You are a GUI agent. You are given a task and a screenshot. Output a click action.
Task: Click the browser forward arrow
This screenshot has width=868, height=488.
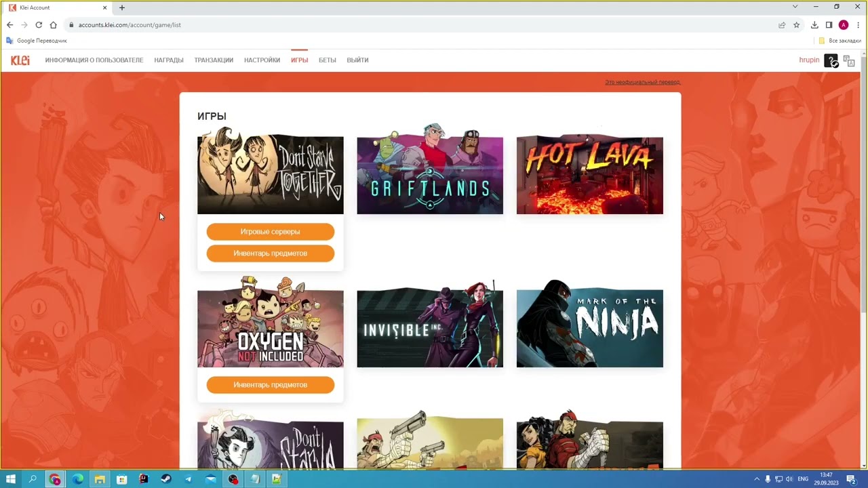24,25
